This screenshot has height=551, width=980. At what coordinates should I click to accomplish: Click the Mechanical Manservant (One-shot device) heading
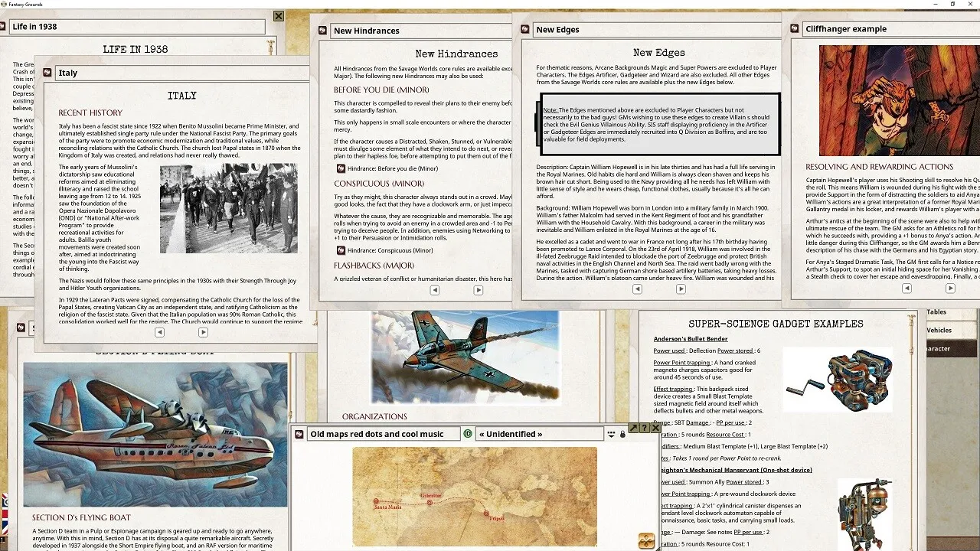[x=736, y=470]
